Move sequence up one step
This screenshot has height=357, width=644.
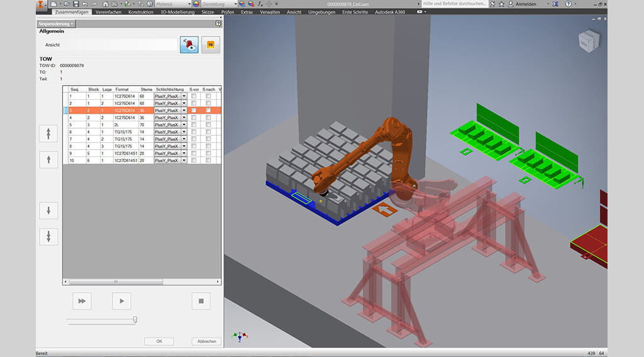(x=48, y=160)
